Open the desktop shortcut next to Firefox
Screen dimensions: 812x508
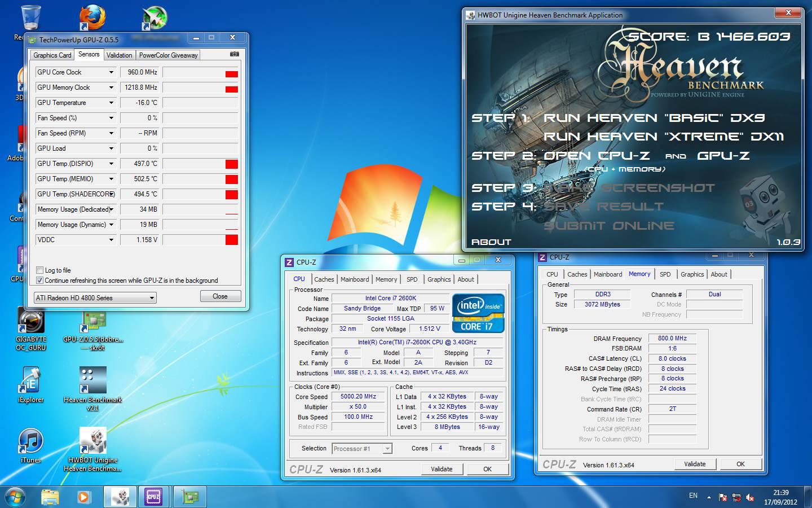click(153, 18)
